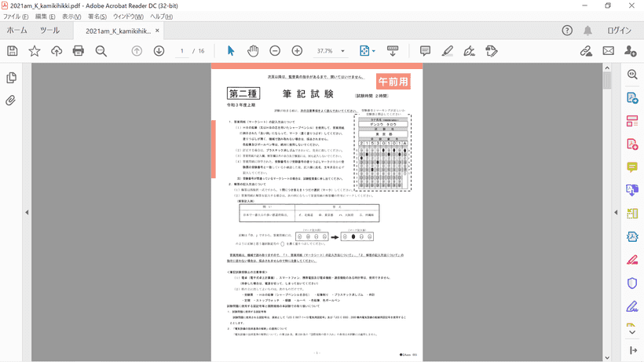Switch to the ホーム tab
The height and width of the screenshot is (362, 644).
click(x=16, y=31)
